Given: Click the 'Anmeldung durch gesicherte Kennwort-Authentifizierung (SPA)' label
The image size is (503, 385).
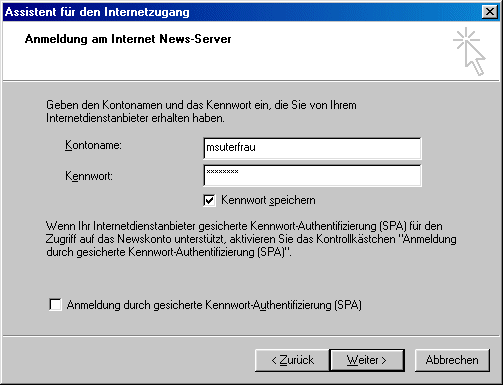Looking at the screenshot, I should click(x=214, y=305).
